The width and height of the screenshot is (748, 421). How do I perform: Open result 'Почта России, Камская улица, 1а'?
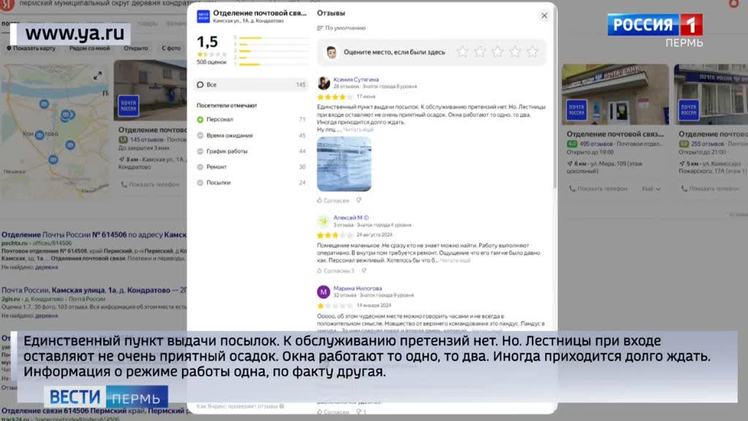94,290
